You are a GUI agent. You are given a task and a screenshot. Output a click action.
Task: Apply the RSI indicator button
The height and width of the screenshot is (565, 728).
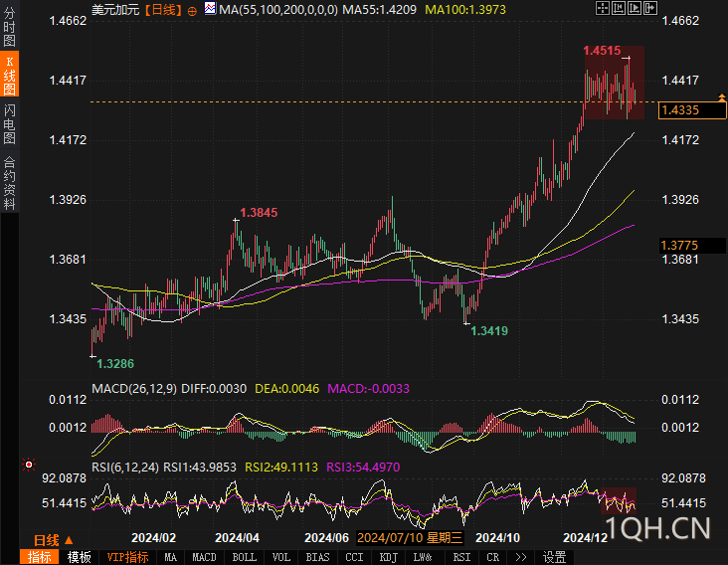pos(462,557)
